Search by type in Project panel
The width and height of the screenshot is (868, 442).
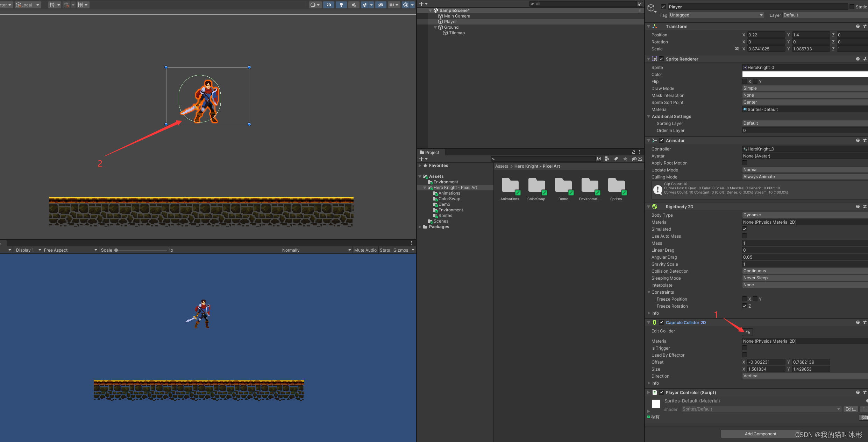607,159
